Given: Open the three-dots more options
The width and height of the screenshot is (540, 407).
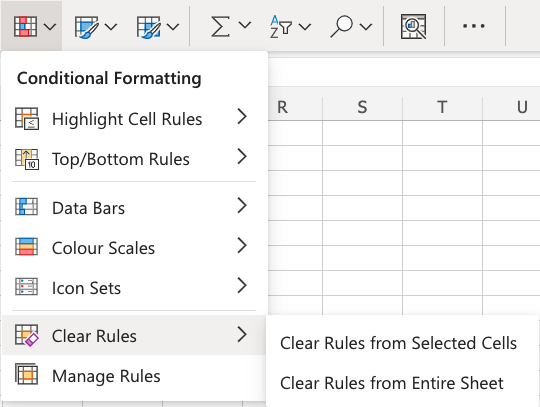Looking at the screenshot, I should pyautogui.click(x=474, y=26).
